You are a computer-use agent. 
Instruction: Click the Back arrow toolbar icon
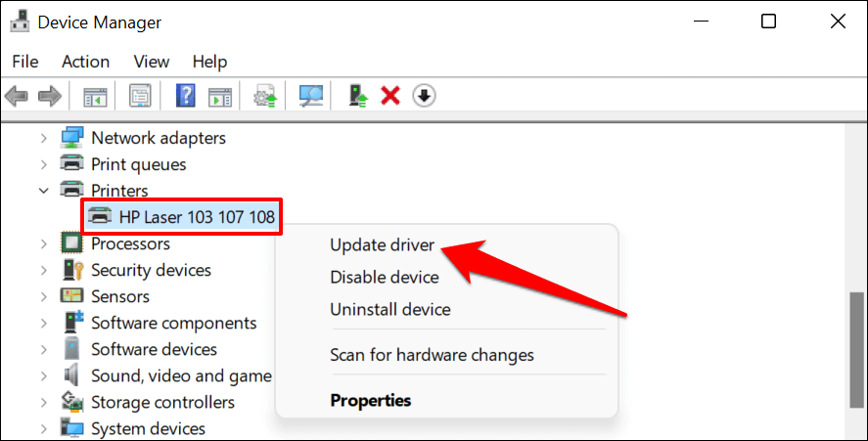point(16,96)
